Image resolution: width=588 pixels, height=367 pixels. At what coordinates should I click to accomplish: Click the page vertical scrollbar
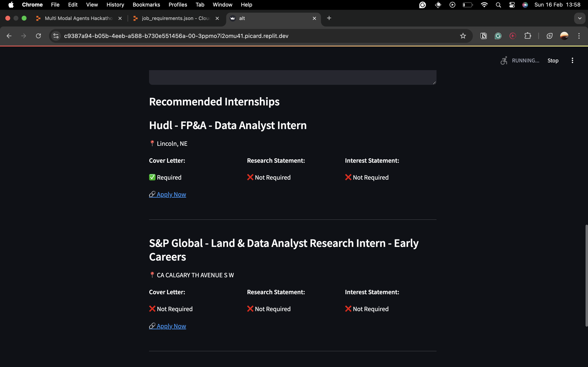tap(586, 275)
